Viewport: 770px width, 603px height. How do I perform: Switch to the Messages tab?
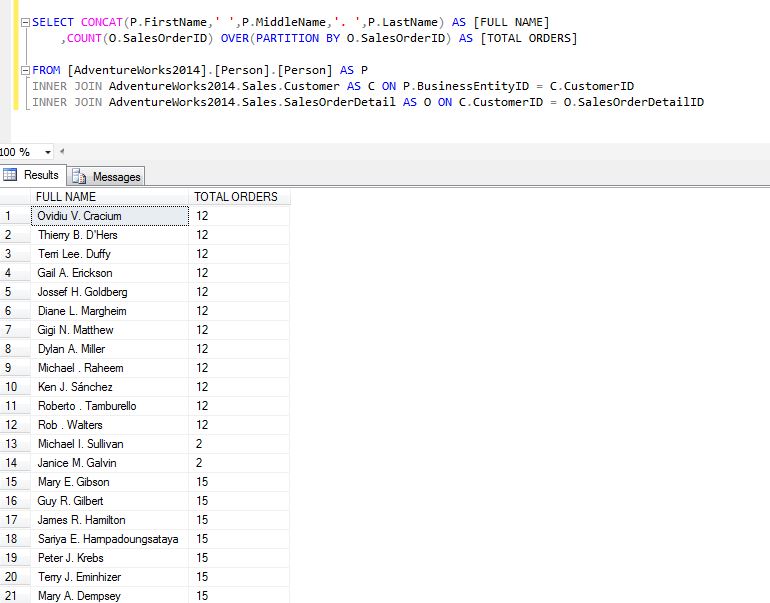[x=106, y=176]
